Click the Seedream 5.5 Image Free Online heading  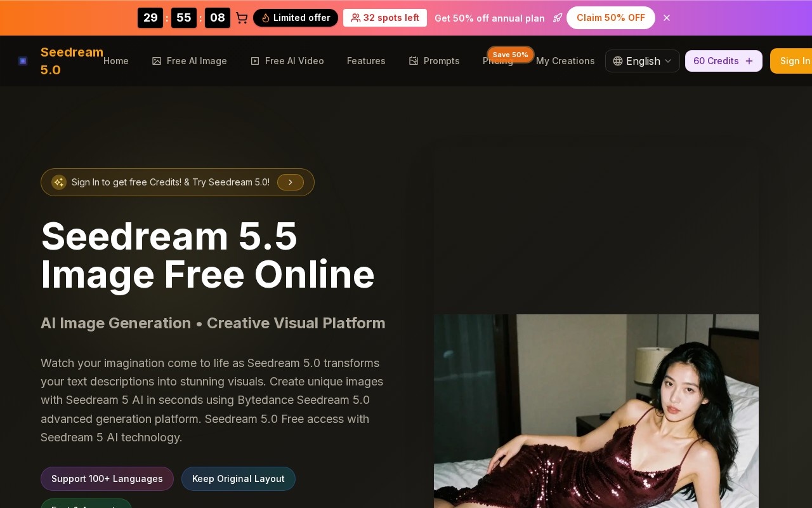pyautogui.click(x=207, y=255)
